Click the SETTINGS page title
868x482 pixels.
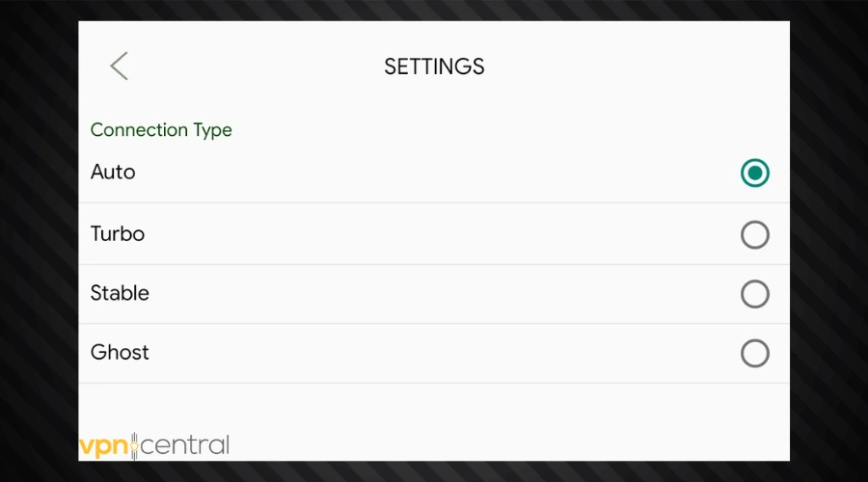coord(434,67)
